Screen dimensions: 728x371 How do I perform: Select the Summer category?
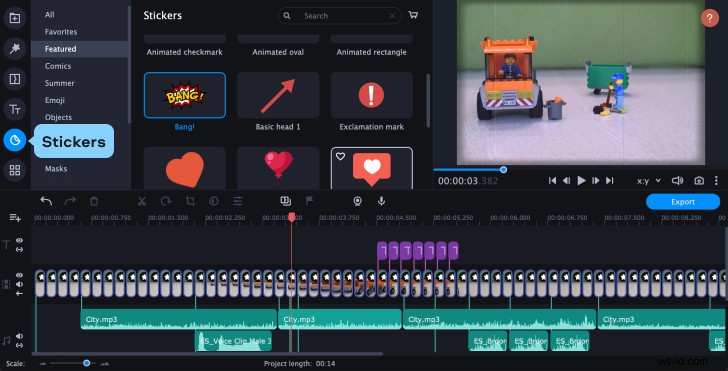[x=59, y=83]
